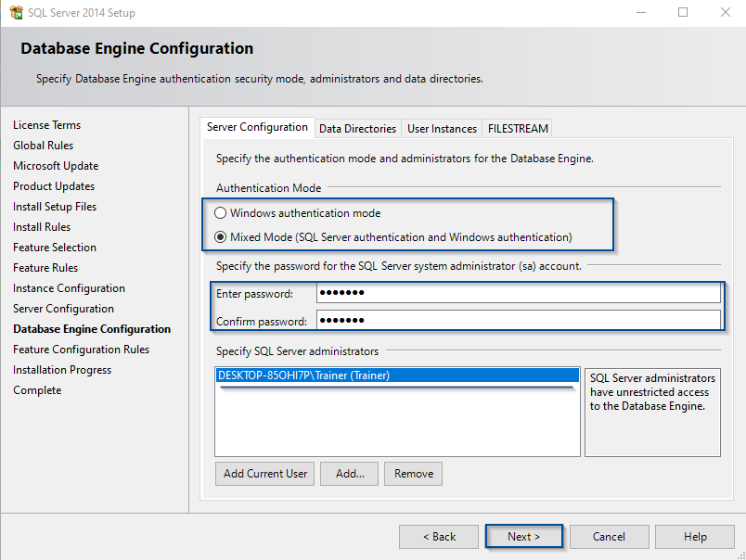Click the Enter password field

tap(518, 294)
